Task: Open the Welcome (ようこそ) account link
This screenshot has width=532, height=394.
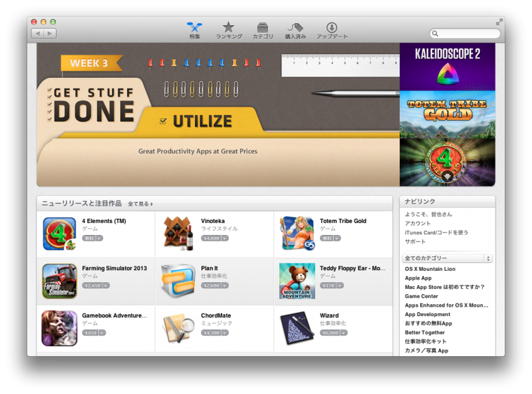Action: [x=428, y=214]
